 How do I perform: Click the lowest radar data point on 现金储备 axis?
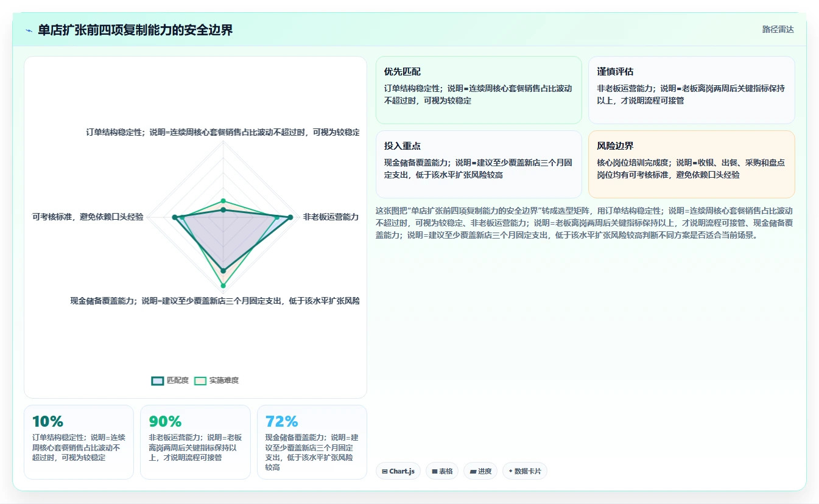223,285
